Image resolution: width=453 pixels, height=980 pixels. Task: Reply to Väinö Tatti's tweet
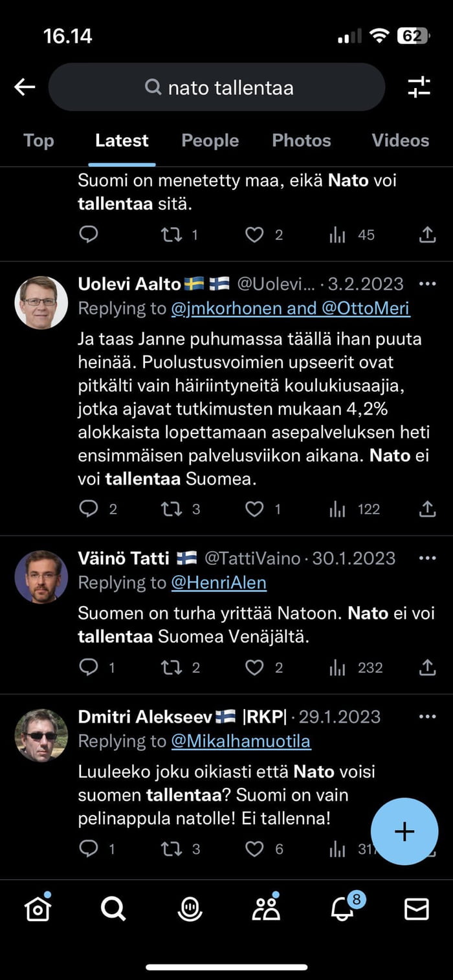(87, 668)
